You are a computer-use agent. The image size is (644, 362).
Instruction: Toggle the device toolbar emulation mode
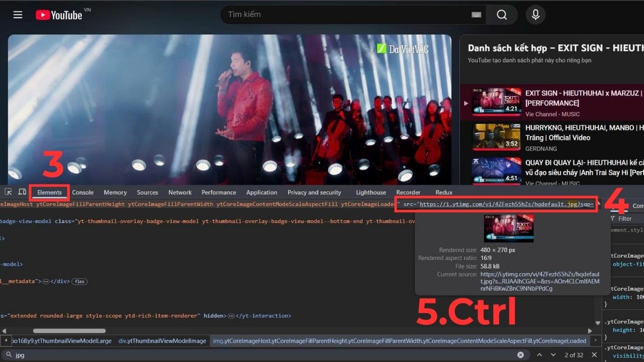(22, 191)
